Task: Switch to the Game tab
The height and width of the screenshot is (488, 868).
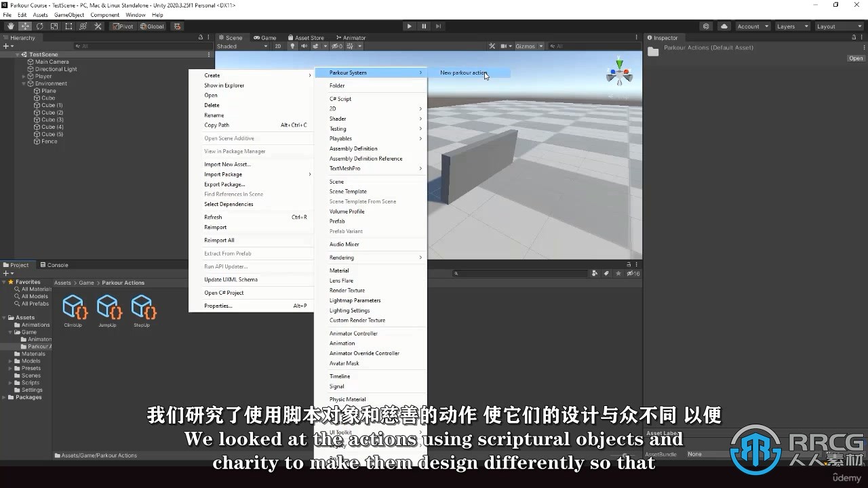Action: (x=265, y=37)
